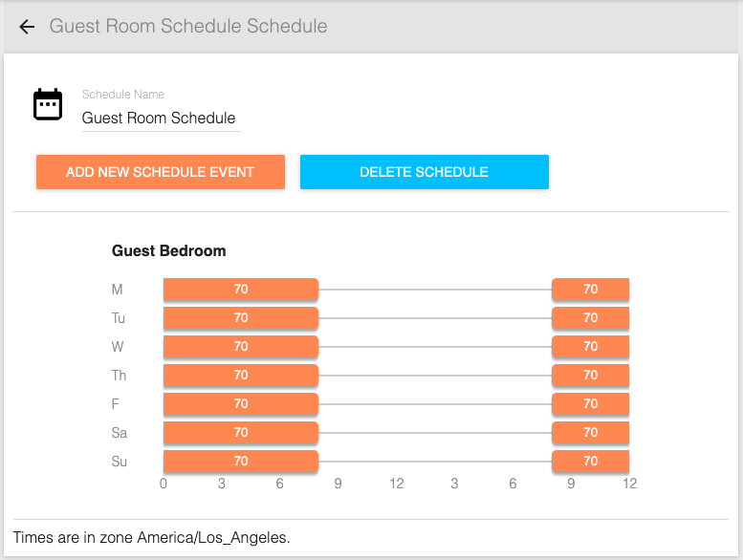Select Monday morning 70 event bar

tap(241, 290)
